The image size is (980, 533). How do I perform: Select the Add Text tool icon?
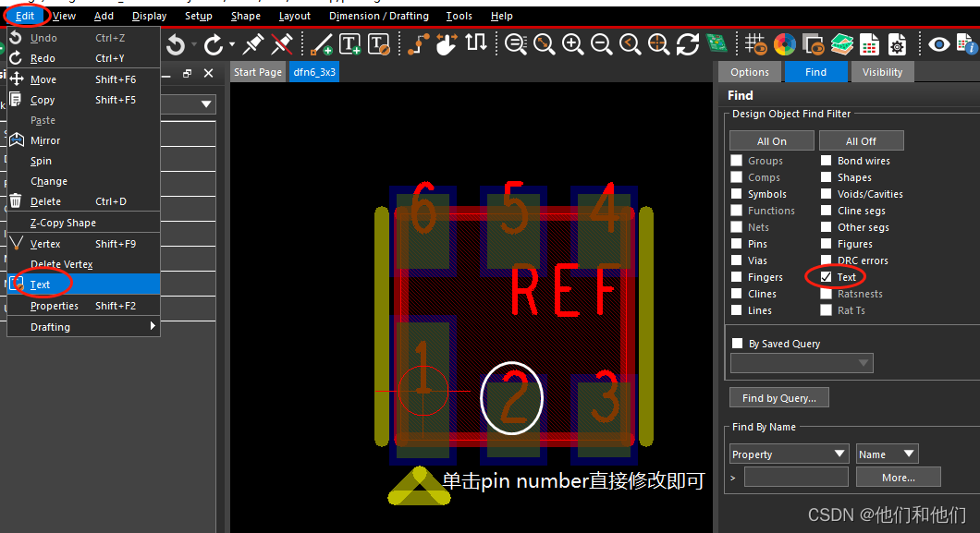pos(350,44)
